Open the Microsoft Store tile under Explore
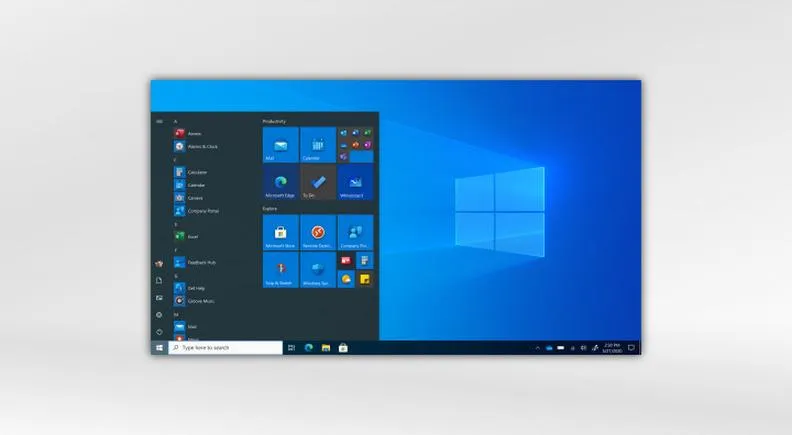Image resolution: width=792 pixels, height=435 pixels. click(280, 232)
